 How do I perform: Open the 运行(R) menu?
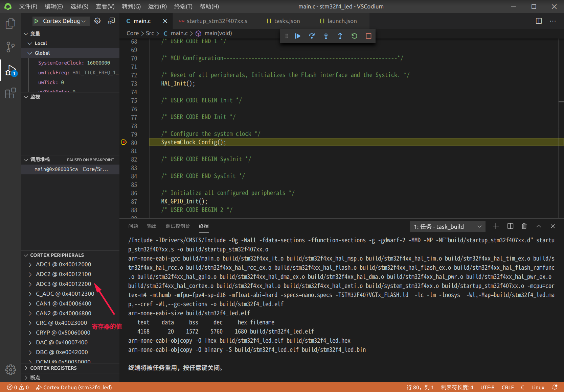[x=157, y=6]
